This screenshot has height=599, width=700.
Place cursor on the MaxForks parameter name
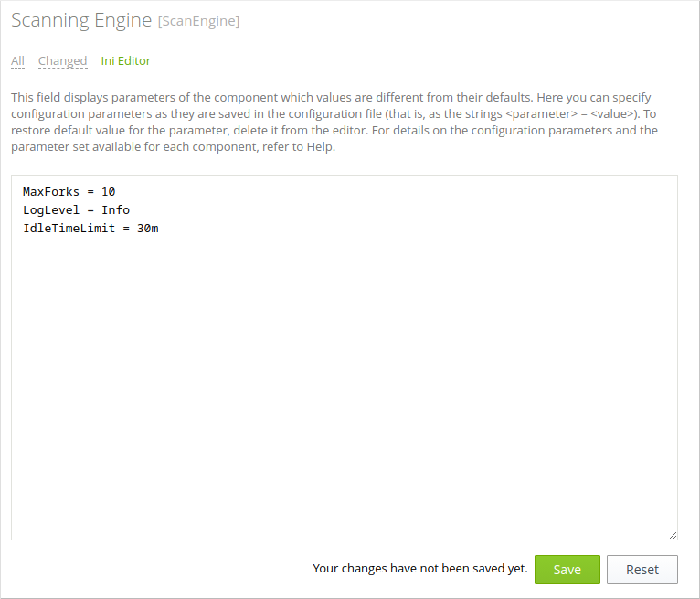tap(51, 192)
